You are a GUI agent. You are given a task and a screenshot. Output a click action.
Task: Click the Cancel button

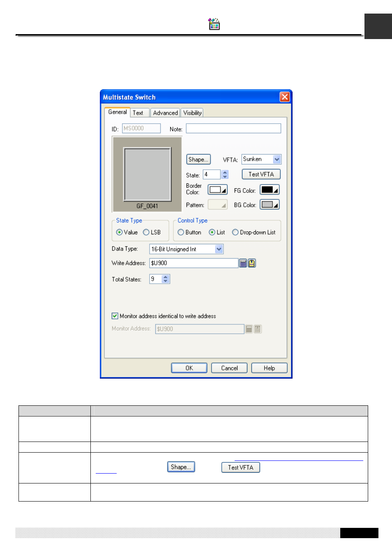229,368
